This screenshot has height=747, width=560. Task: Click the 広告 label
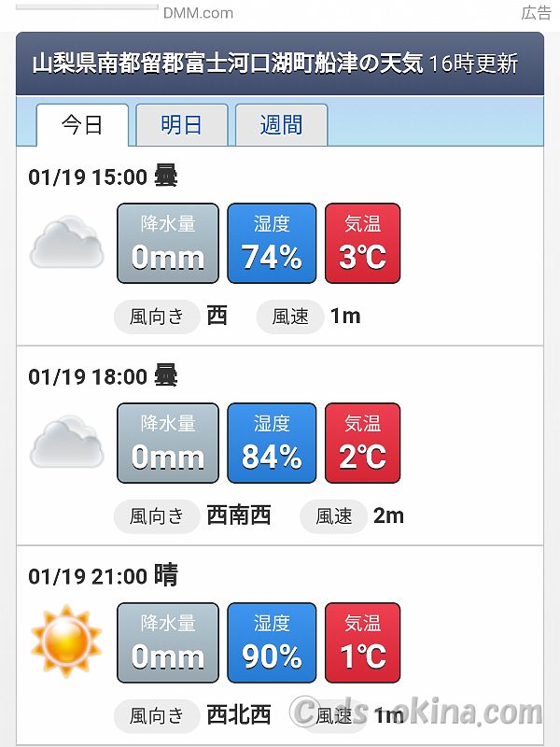[536, 13]
